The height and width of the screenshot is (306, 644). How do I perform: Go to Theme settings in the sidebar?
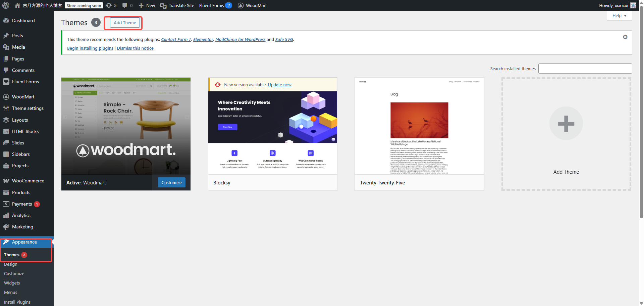[28, 108]
